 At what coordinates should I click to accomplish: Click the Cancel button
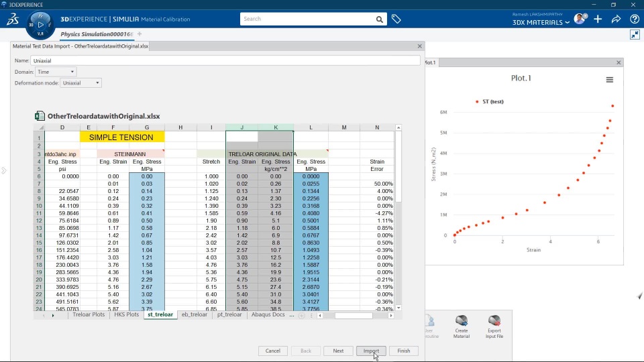[273, 351]
